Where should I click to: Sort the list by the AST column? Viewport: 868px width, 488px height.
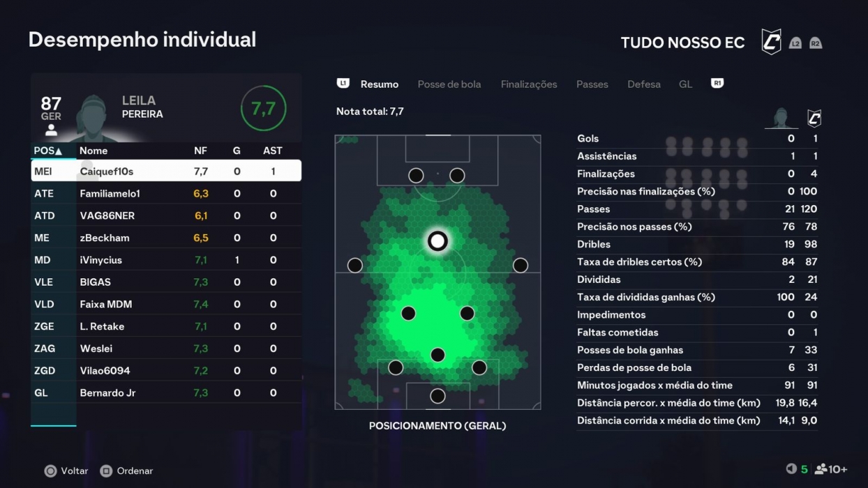click(x=272, y=151)
